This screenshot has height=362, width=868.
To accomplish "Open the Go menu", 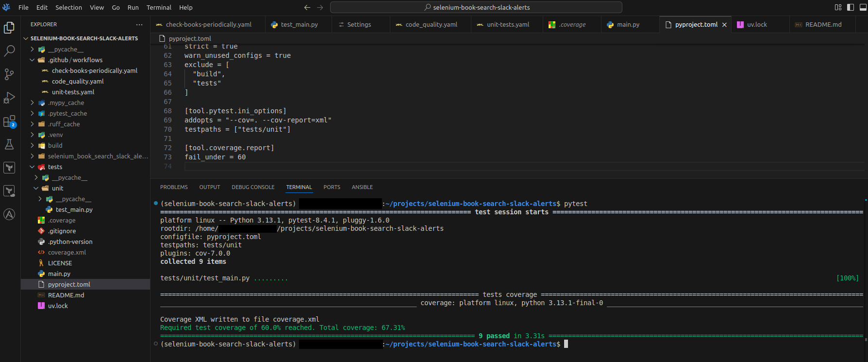I will point(116,7).
